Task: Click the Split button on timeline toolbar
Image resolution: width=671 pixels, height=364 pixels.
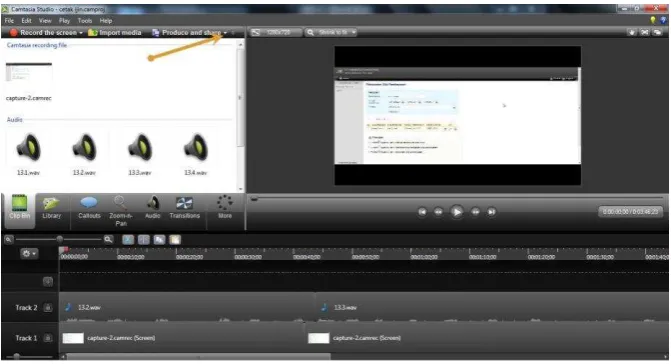Action: point(144,240)
